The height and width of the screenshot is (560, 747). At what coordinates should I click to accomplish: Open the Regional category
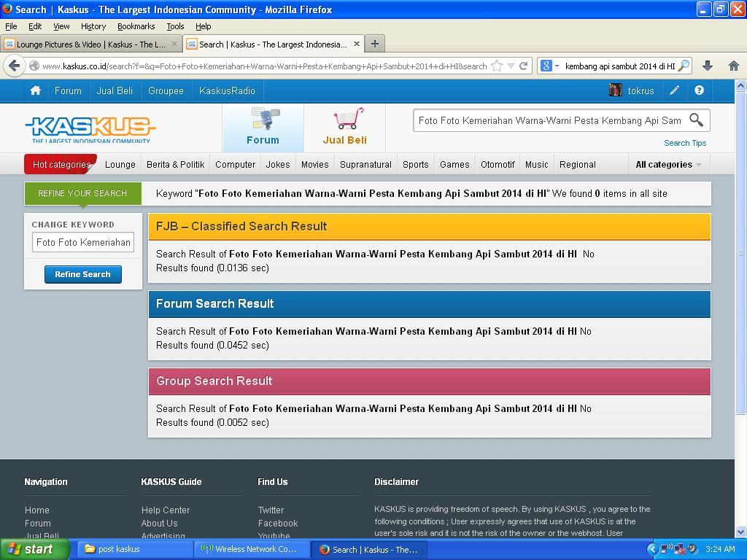click(578, 164)
